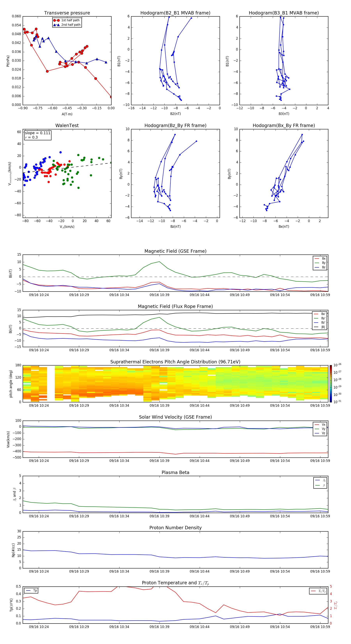Select the '2nd half path' legend entry
This screenshot has height=644, width=351.
67,25
